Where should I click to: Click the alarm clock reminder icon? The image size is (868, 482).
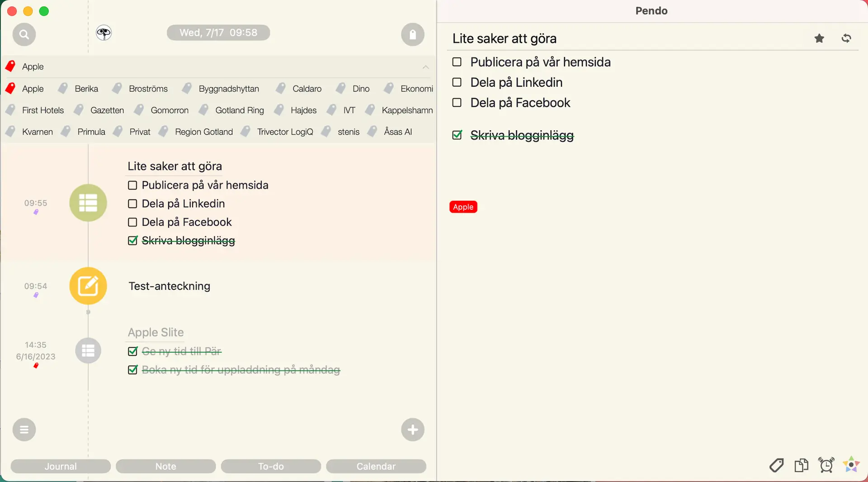pos(826,465)
